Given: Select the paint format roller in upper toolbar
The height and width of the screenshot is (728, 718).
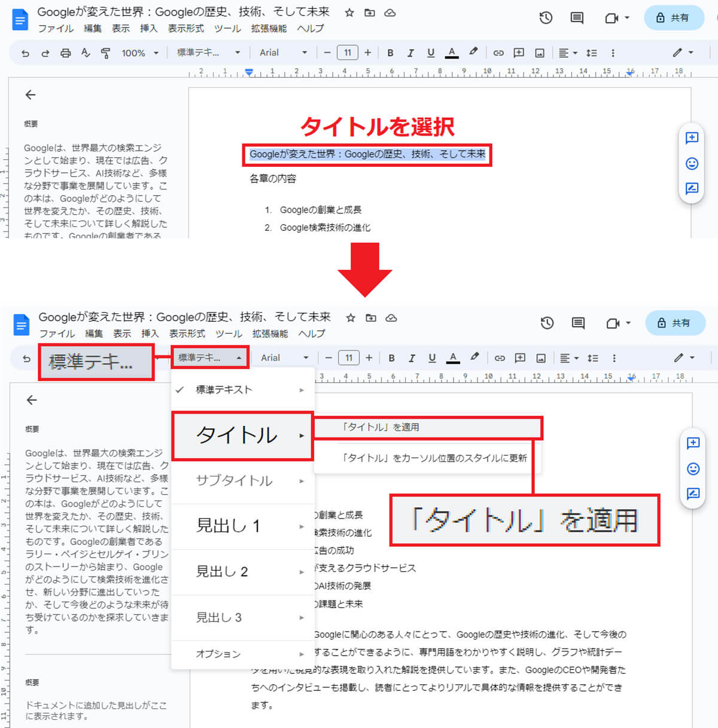Looking at the screenshot, I should (105, 53).
